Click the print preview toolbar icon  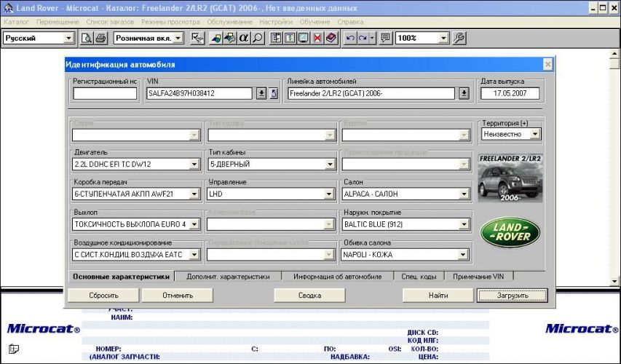click(87, 38)
